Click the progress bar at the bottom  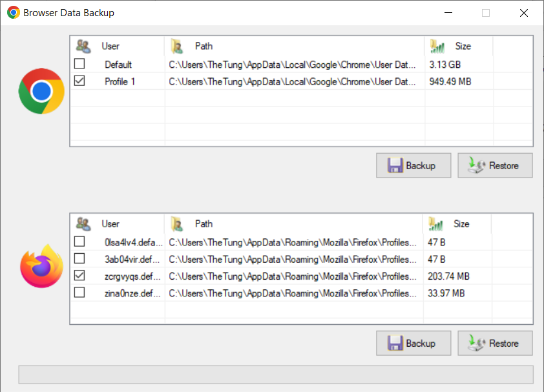click(x=276, y=375)
